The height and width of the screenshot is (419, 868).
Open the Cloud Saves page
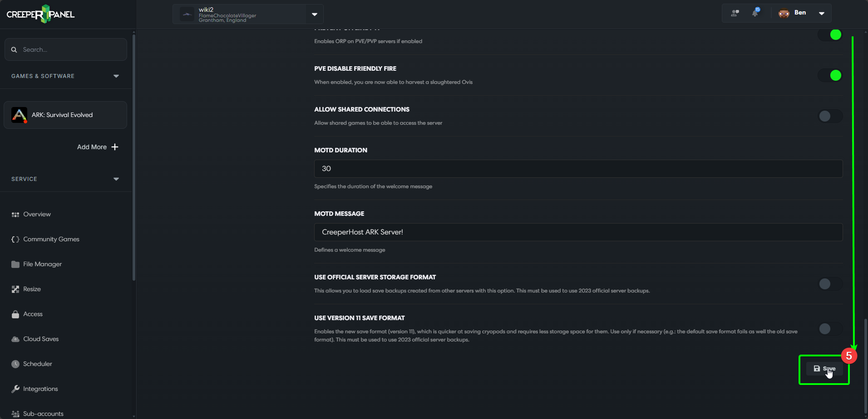[41, 339]
